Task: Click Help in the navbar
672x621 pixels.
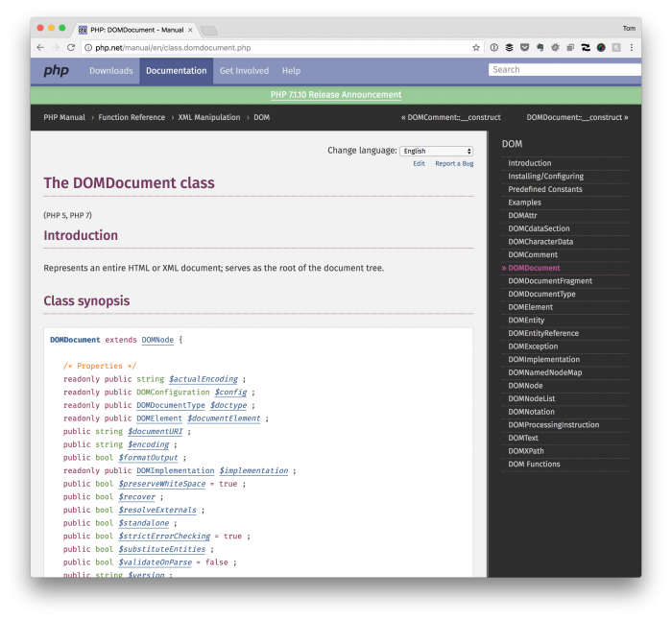Action: pyautogui.click(x=291, y=71)
